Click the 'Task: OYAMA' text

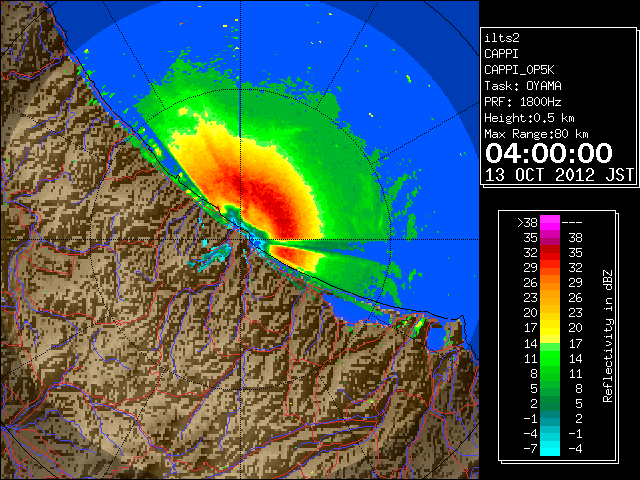pyautogui.click(x=523, y=86)
